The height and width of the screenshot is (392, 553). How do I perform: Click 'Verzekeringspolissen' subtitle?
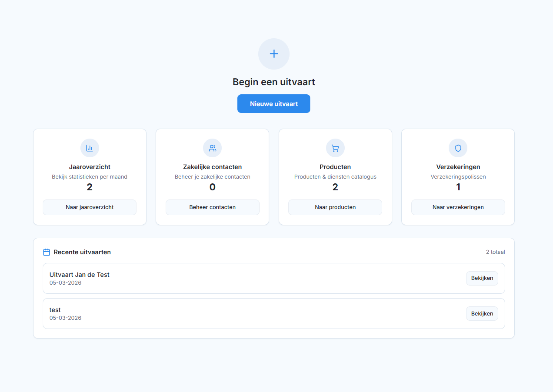(x=458, y=177)
